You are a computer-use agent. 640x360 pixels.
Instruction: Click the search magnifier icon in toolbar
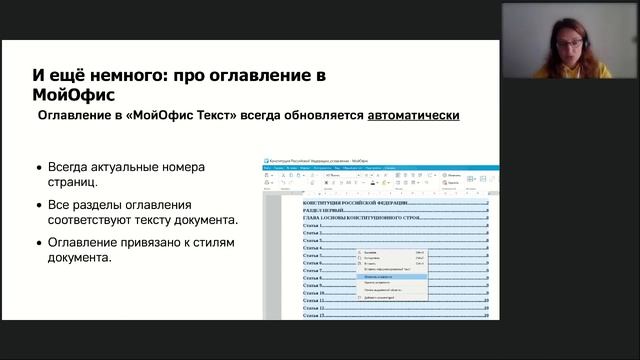pos(445,175)
